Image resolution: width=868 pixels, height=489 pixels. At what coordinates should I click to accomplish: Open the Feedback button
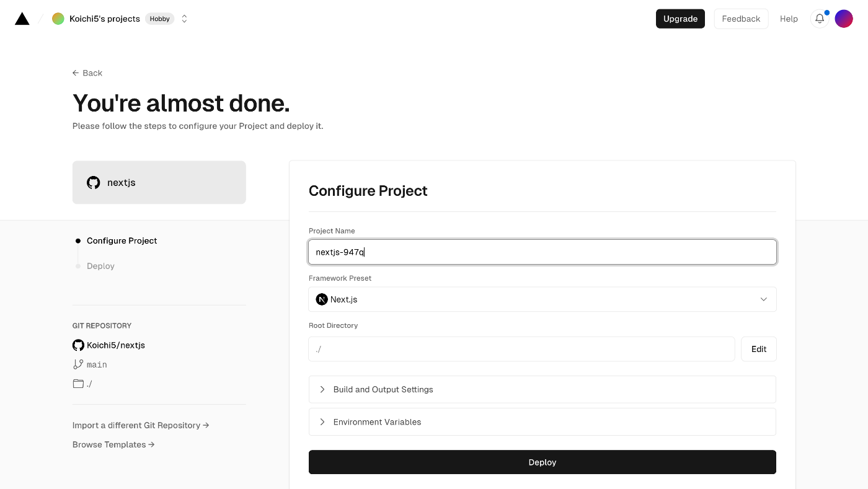(x=741, y=19)
